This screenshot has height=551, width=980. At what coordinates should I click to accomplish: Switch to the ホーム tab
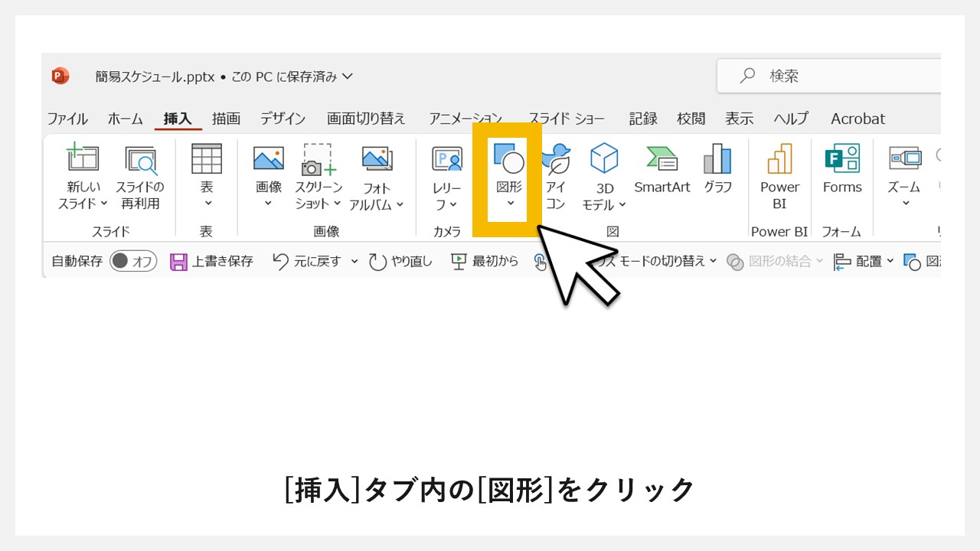pos(124,119)
